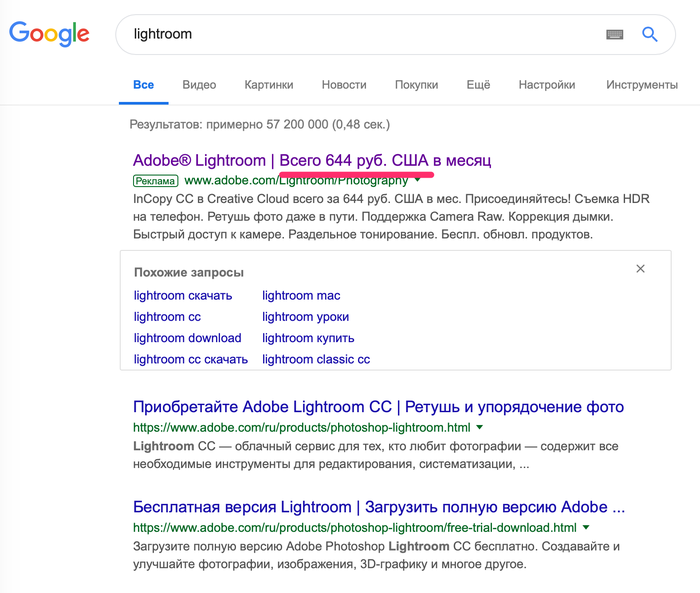Screen dimensions: 700x593
Task: Open the Покупки tab
Action: [x=417, y=85]
